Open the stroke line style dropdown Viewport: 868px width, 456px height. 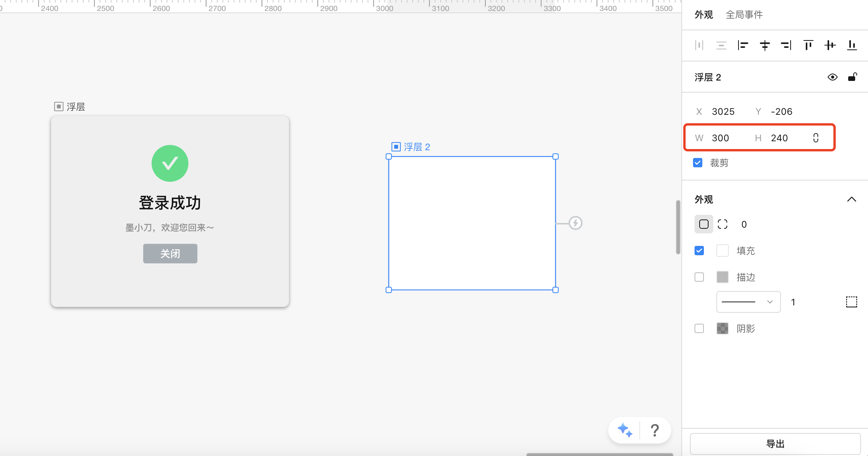click(x=748, y=302)
